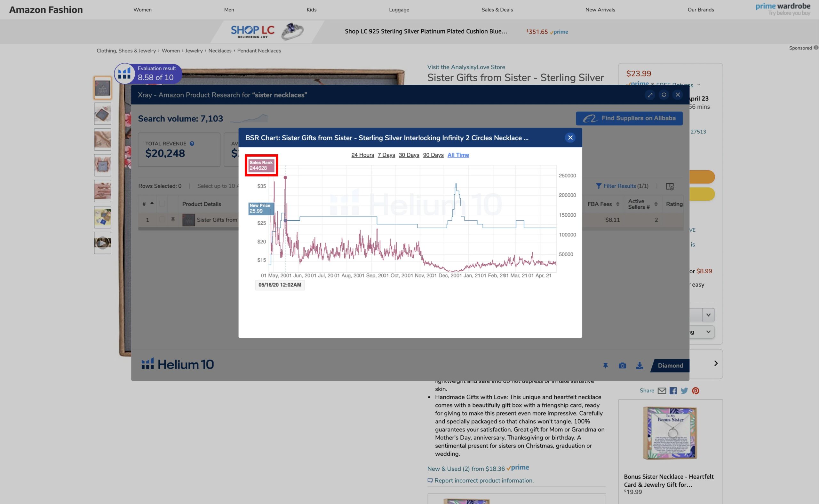Screen dimensions: 819x504
Task: Select 90 Days chart range
Action: click(x=433, y=155)
